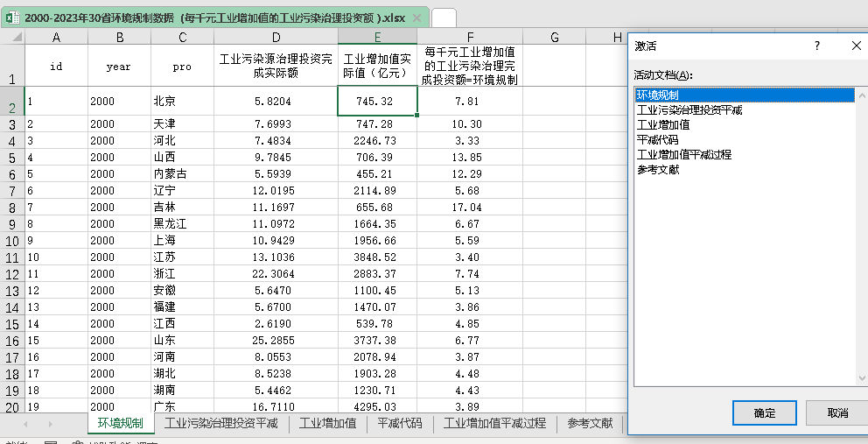
Task: Click the 'pro' header cell
Action: pyautogui.click(x=183, y=66)
